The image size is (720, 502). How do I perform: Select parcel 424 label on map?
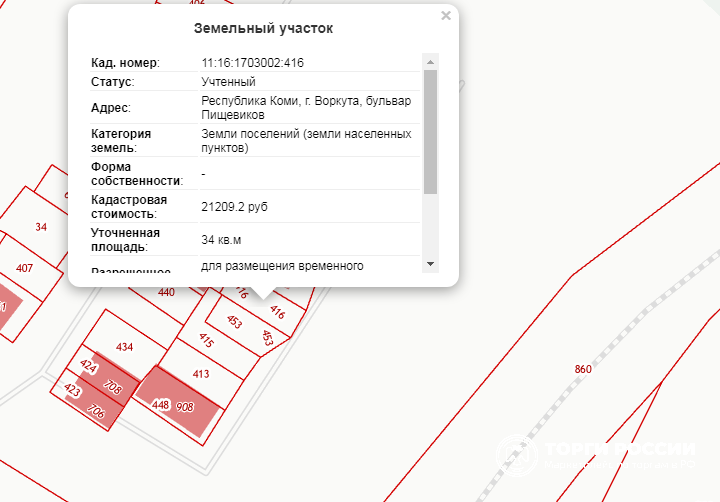[88, 367]
